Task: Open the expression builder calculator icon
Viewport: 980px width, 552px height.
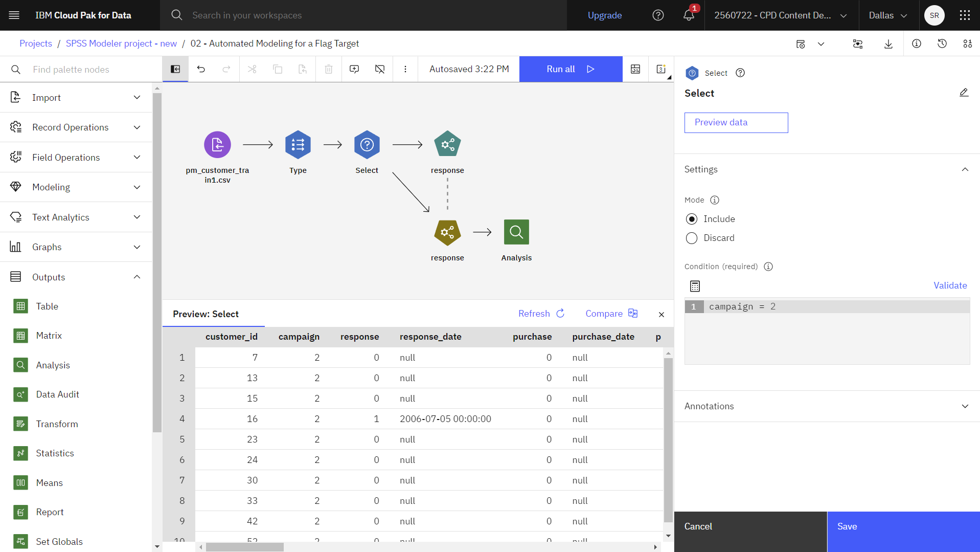Action: (695, 286)
